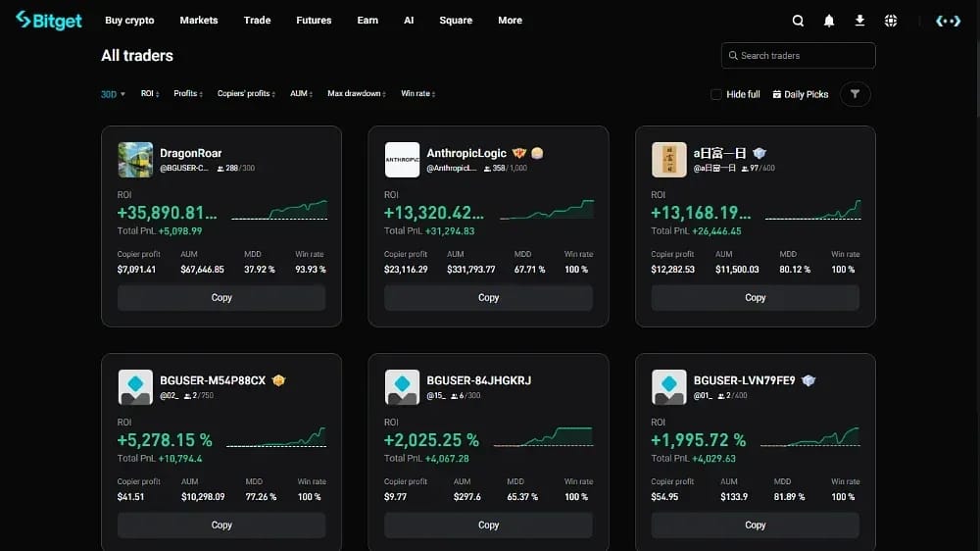Copy trader a日富一日
Viewport: 980px width, 551px height.
pyautogui.click(x=755, y=298)
